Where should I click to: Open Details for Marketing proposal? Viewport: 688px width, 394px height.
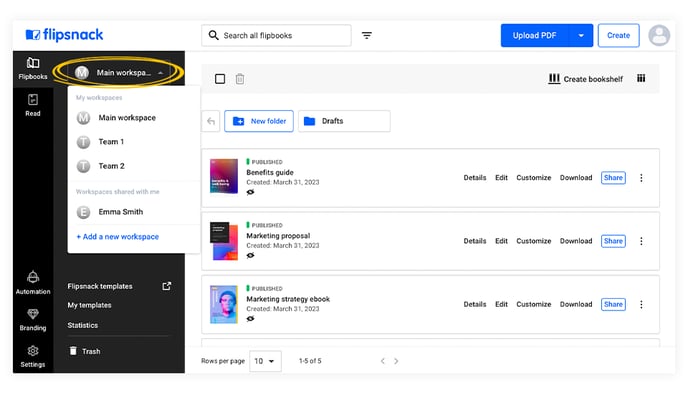click(475, 241)
